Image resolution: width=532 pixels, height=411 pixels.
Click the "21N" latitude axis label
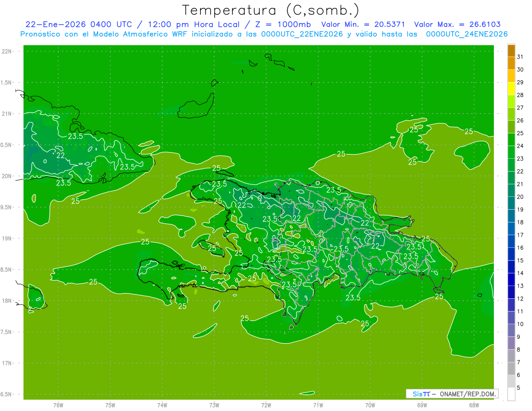point(7,114)
